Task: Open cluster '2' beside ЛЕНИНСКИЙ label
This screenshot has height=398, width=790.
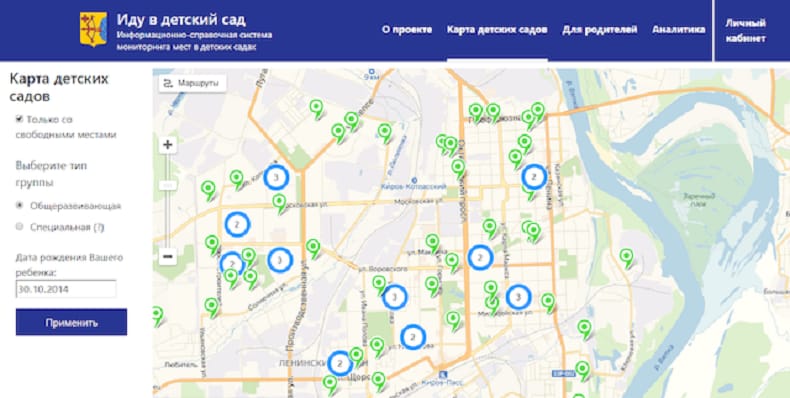Action: (x=340, y=363)
